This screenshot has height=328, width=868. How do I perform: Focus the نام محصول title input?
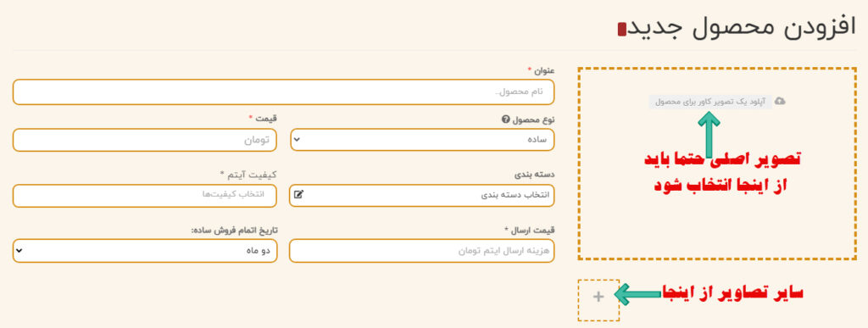pyautogui.click(x=283, y=92)
